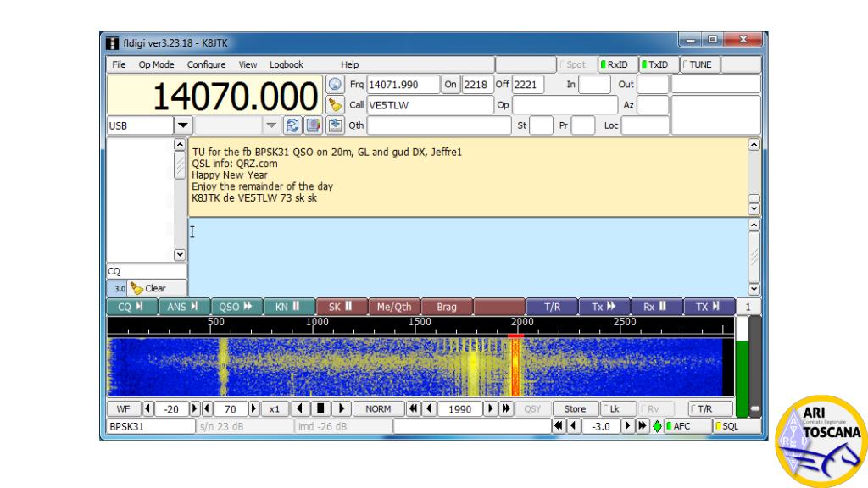This screenshot has width=868, height=488.
Task: Click the refresh icon next to the mode selector
Action: (x=292, y=125)
